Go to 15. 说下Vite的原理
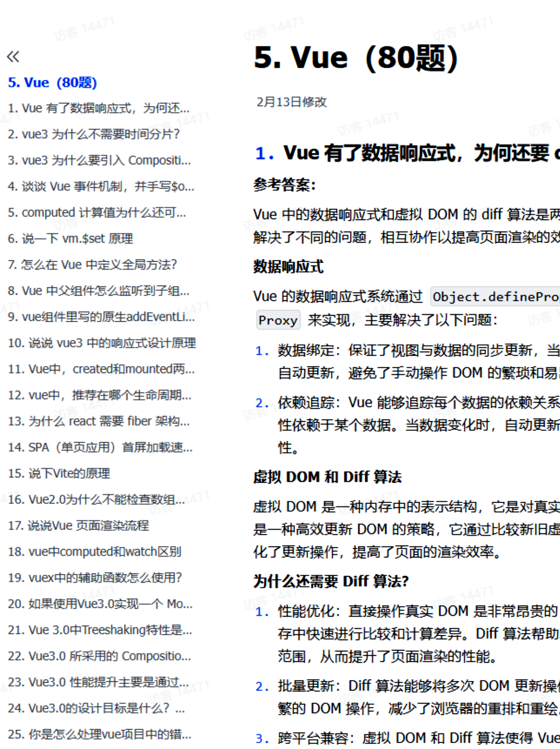Image resolution: width=560 pixels, height=749 pixels. (59, 473)
